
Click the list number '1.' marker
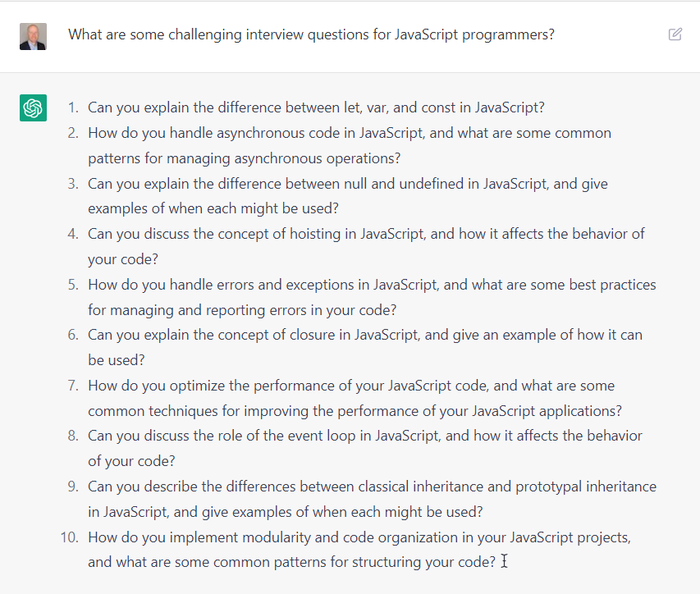73,107
